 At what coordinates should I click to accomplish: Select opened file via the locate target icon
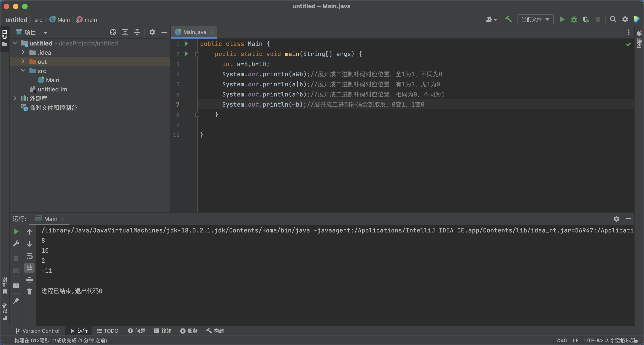coord(113,32)
